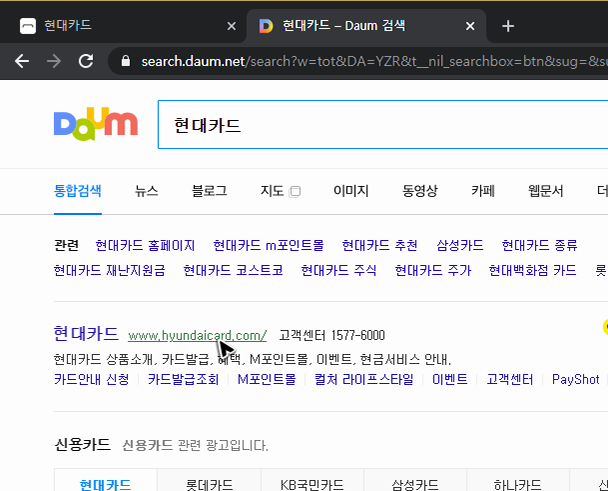608x491 pixels.
Task: Show 동영상 search results
Action: pyautogui.click(x=420, y=191)
